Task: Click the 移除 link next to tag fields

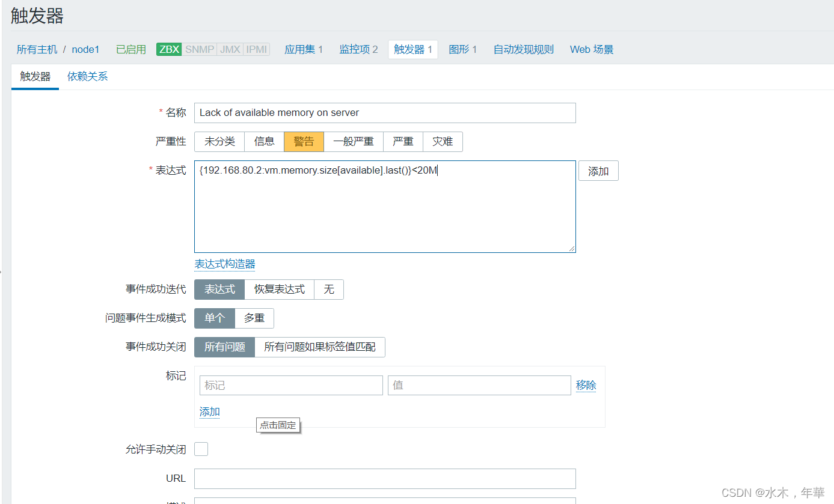Action: (x=586, y=385)
